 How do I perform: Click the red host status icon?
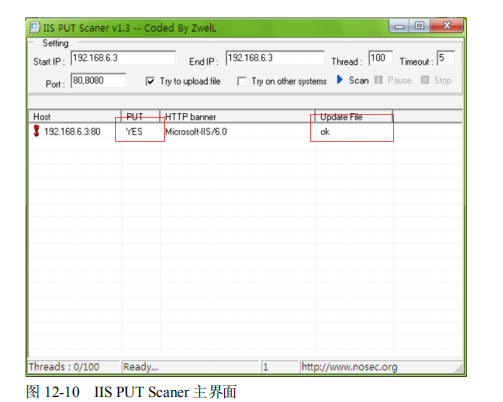(36, 131)
